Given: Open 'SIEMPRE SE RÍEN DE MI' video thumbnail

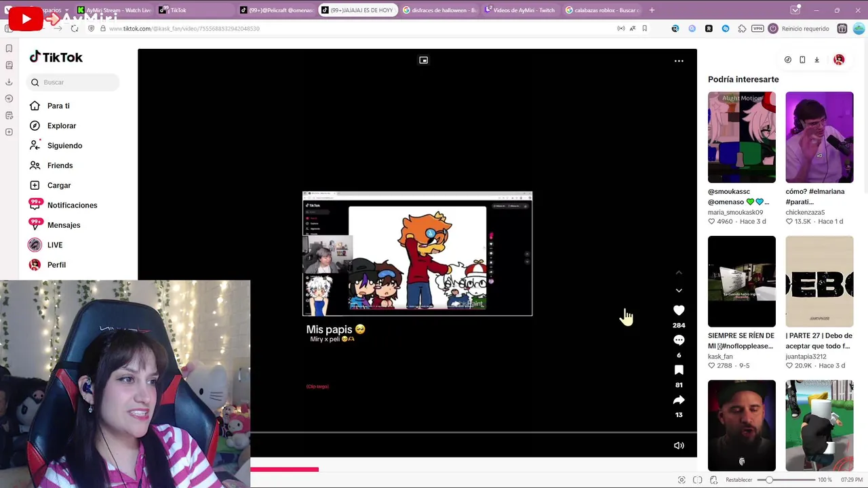Looking at the screenshot, I should click(742, 281).
